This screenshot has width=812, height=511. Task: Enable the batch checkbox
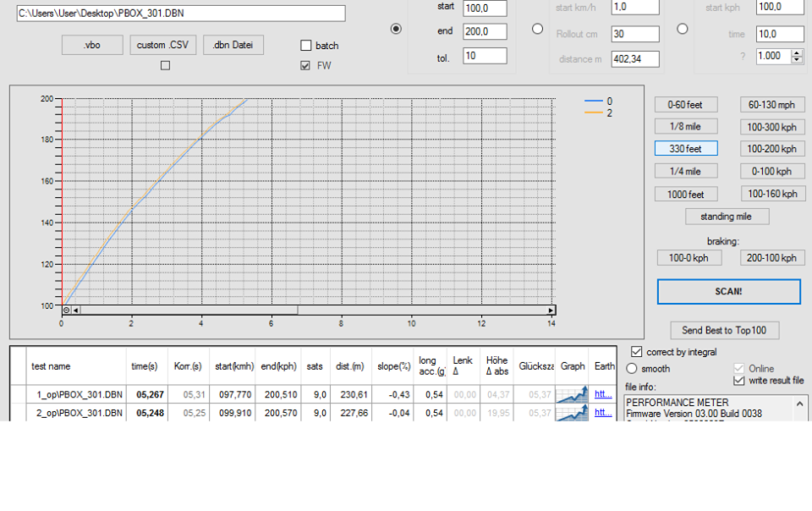tap(306, 46)
